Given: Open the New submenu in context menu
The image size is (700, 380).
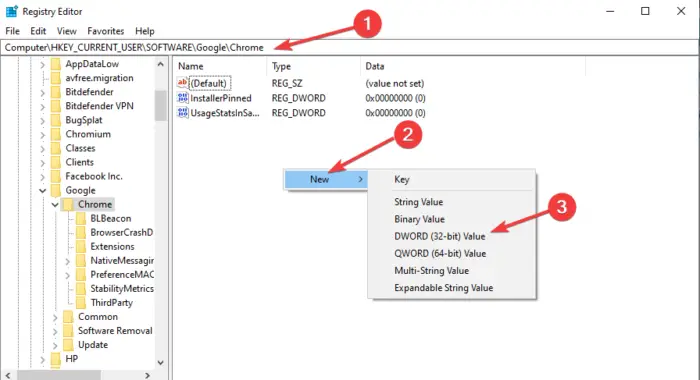Looking at the screenshot, I should [326, 180].
